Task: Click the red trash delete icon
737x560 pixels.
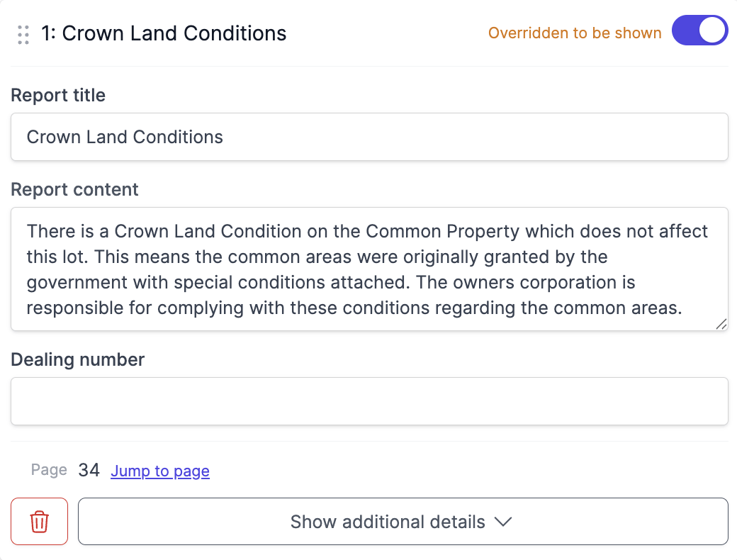Action: pyautogui.click(x=39, y=522)
